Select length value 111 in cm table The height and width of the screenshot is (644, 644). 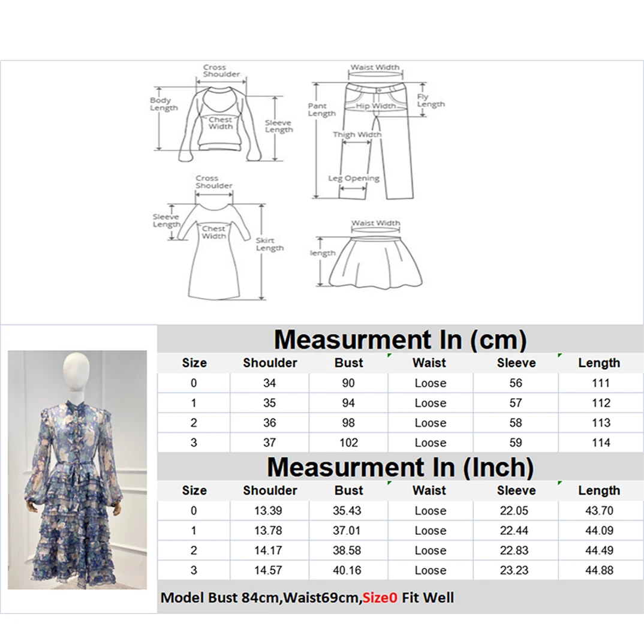click(601, 383)
